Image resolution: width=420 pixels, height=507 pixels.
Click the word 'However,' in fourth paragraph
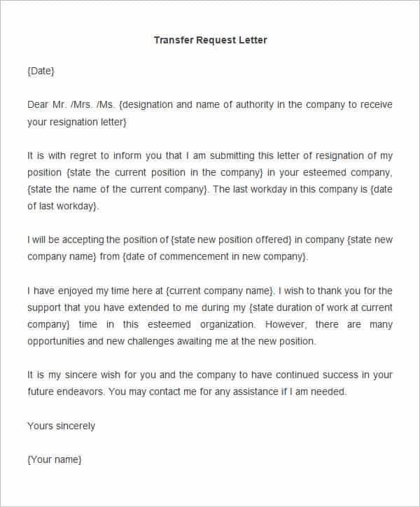[x=286, y=325]
